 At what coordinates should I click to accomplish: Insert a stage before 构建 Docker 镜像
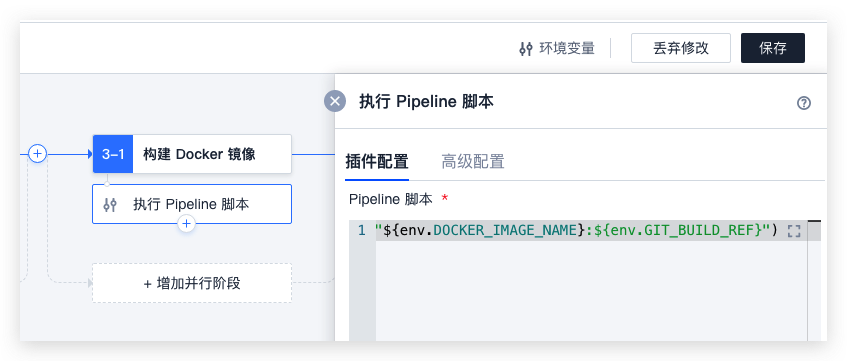point(37,154)
